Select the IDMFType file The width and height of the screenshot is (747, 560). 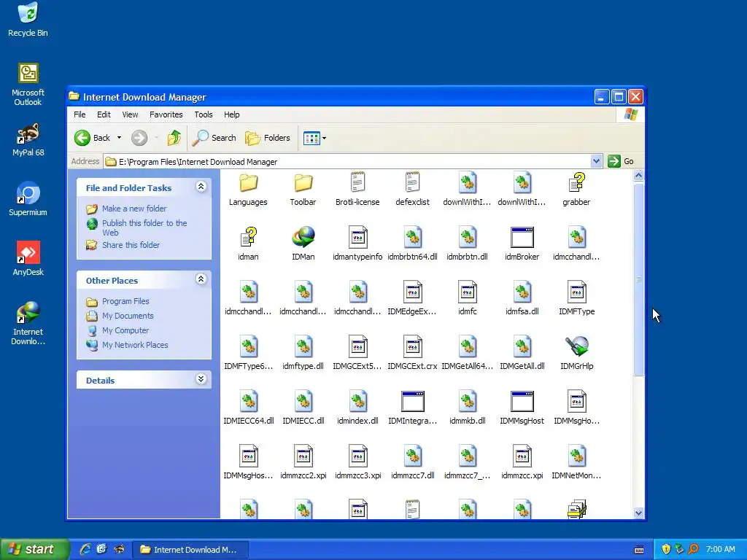[576, 299]
